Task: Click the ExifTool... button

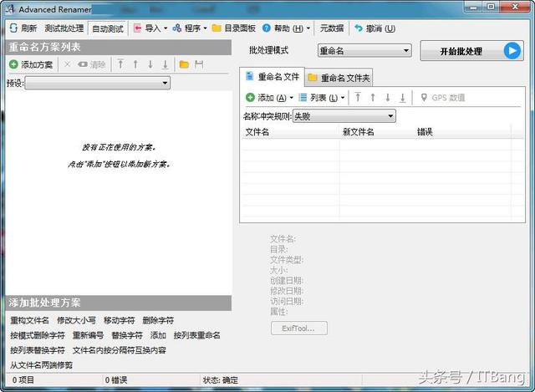Action: pos(299,328)
